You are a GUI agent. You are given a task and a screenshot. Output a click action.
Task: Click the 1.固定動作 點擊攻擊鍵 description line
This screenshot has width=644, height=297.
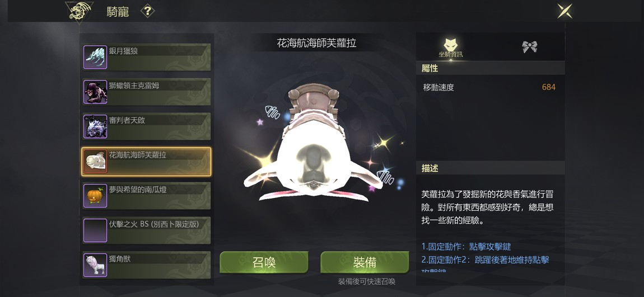(x=466, y=247)
